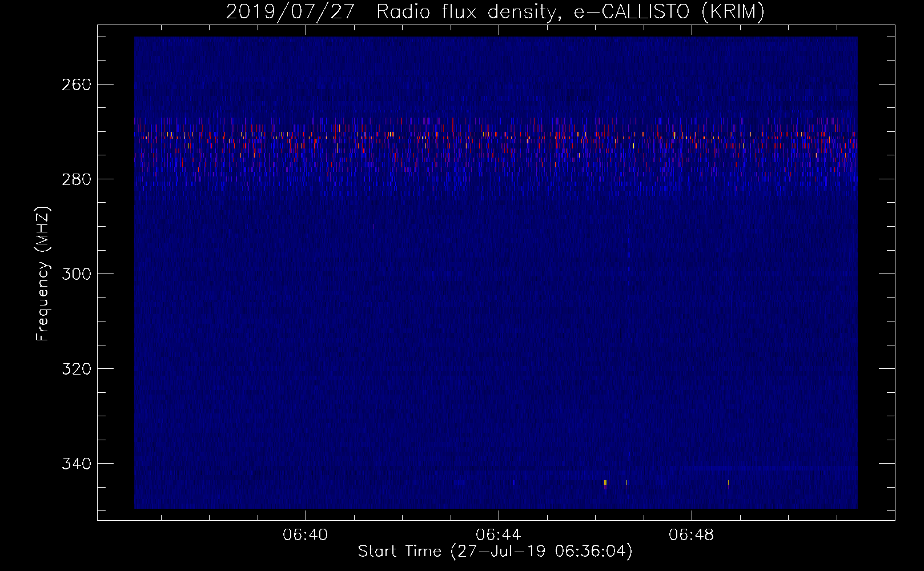Click the date "2019/07/27" in the title
This screenshot has width=924, height=571.
pos(291,11)
